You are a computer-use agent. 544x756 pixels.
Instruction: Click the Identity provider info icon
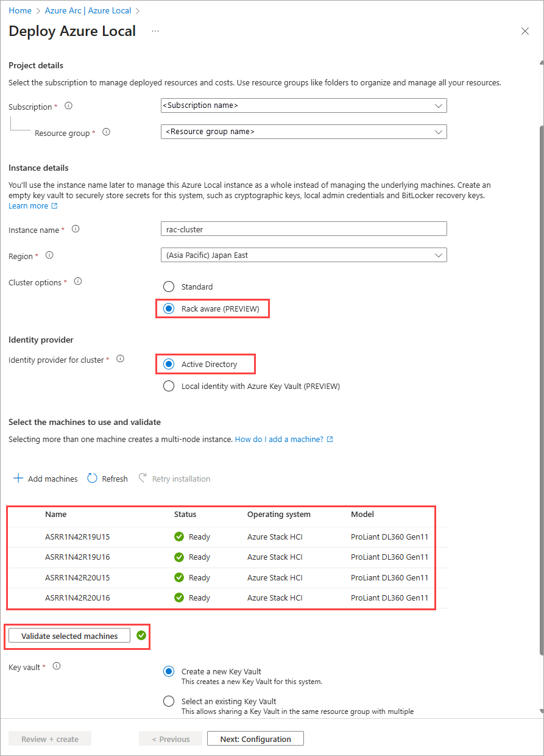tap(120, 359)
